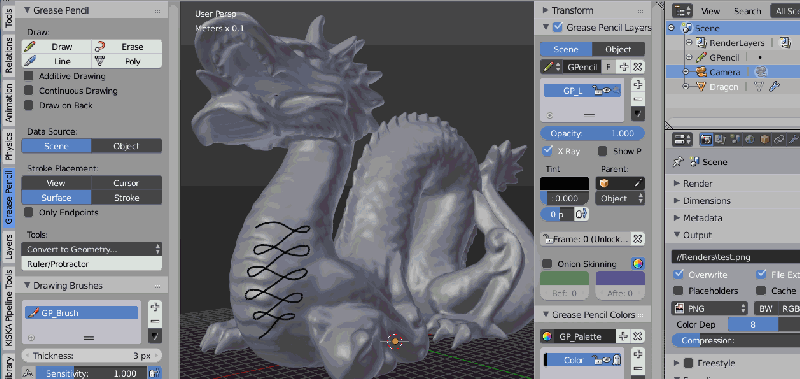The width and height of the screenshot is (800, 379).
Task: Open the World properties tab icon
Action: pyautogui.click(x=749, y=139)
